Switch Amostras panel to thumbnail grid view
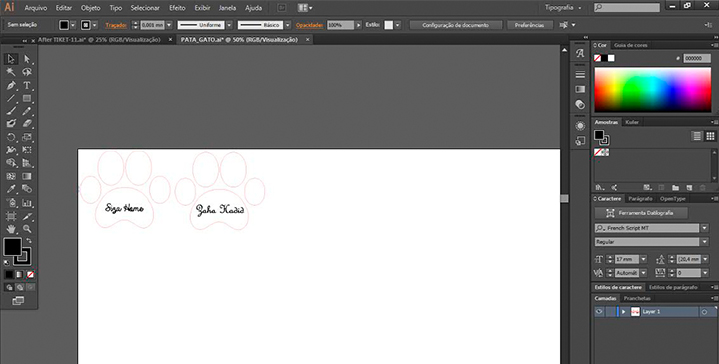The height and width of the screenshot is (364, 719). click(x=710, y=136)
